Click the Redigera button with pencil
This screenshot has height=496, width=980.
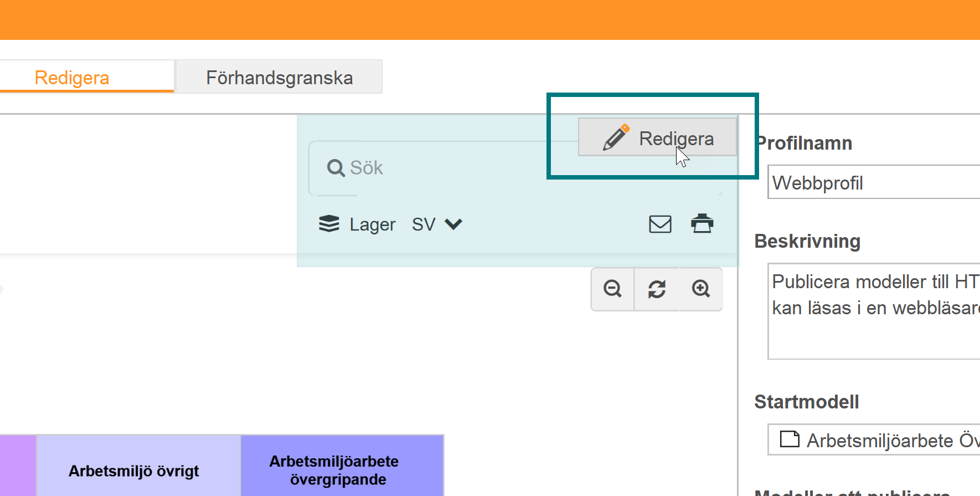pyautogui.click(x=658, y=137)
